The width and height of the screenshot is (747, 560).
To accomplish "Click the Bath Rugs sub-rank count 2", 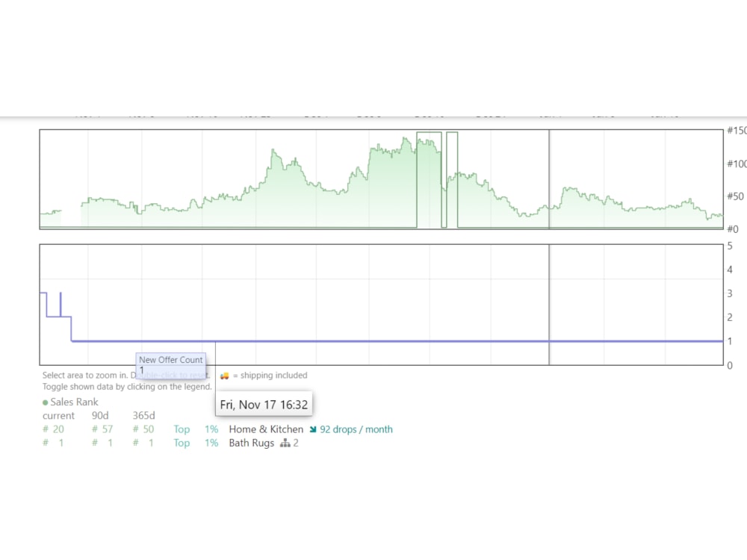I will [x=295, y=443].
